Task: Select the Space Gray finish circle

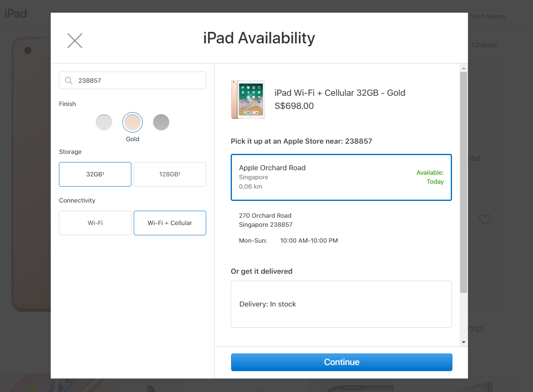Action: point(161,122)
